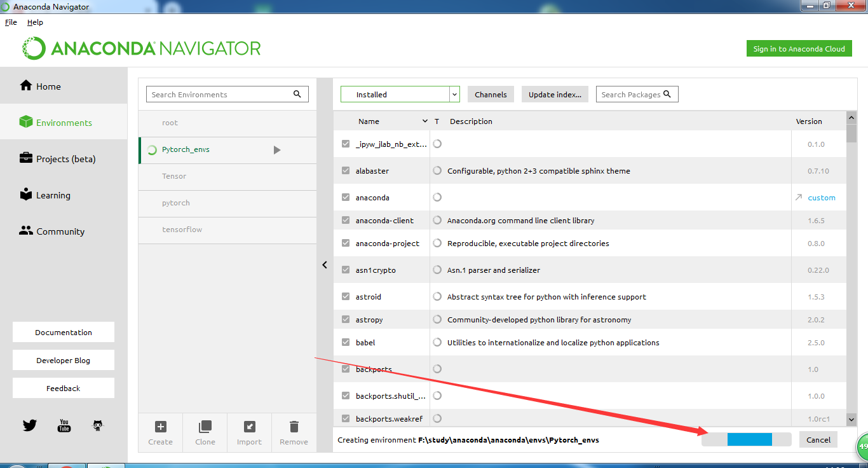This screenshot has width=868, height=468.
Task: Collapse the environments panel arrow
Action: coord(325,265)
